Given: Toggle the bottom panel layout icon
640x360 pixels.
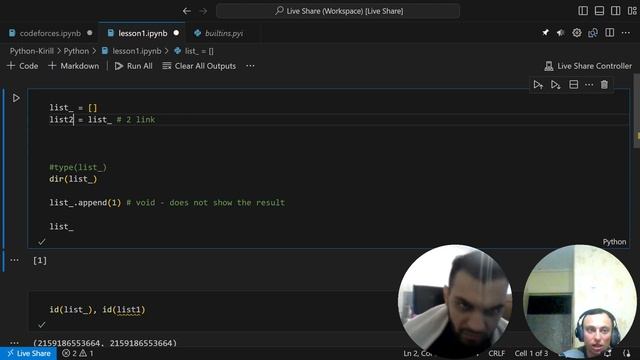Looking at the screenshot, I should tap(599, 11).
